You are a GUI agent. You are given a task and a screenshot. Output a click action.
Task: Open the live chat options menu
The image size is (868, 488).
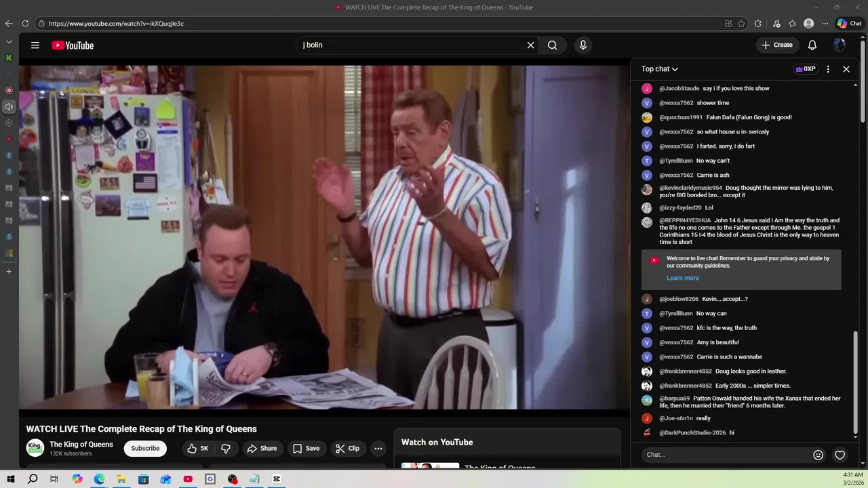(828, 69)
